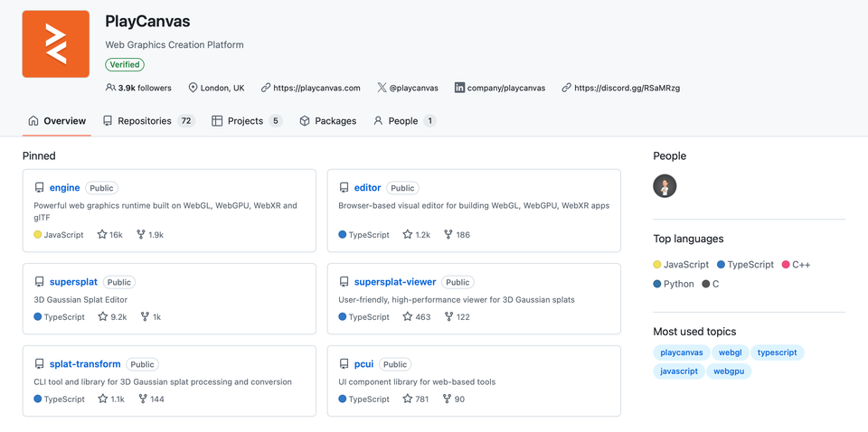The height and width of the screenshot is (432, 868).
Task: View the editor repository's 1.2k stars
Action: pyautogui.click(x=416, y=235)
